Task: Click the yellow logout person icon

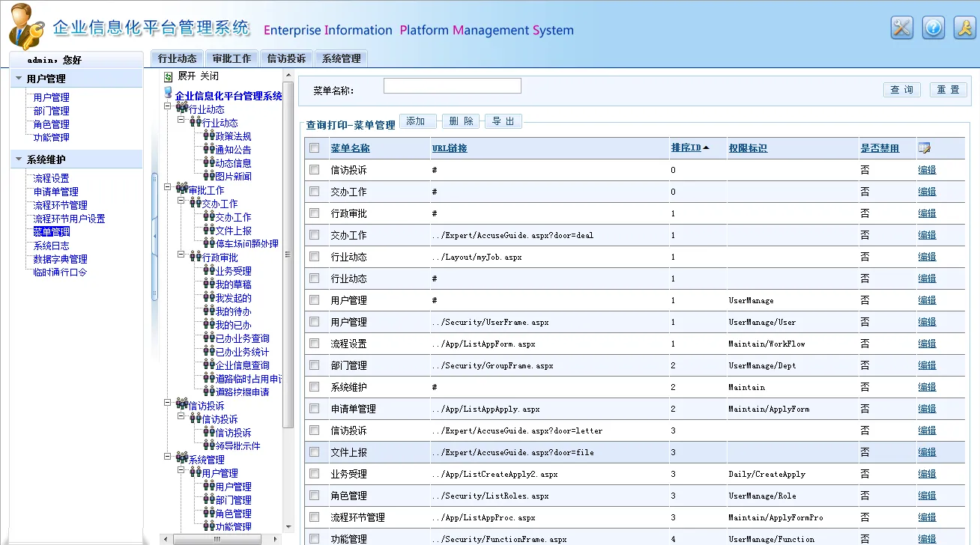Action: coord(964,28)
